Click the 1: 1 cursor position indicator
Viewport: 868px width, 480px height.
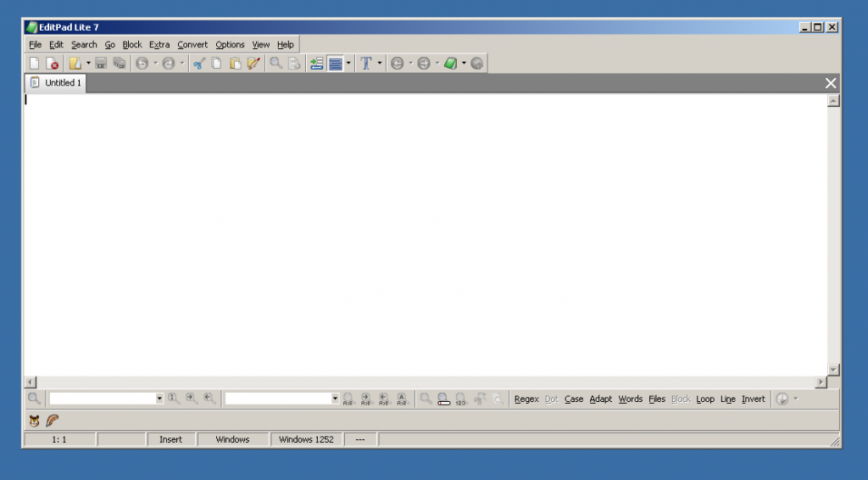coord(59,439)
